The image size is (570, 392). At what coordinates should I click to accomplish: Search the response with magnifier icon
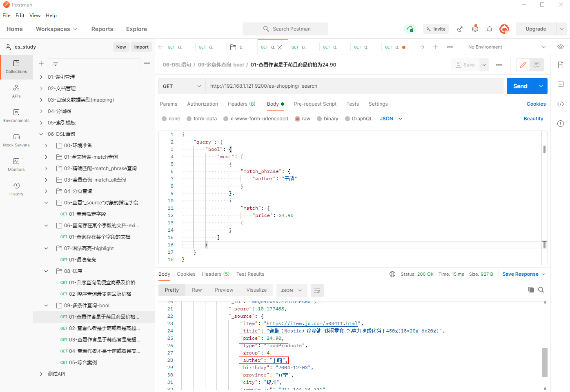coord(541,290)
